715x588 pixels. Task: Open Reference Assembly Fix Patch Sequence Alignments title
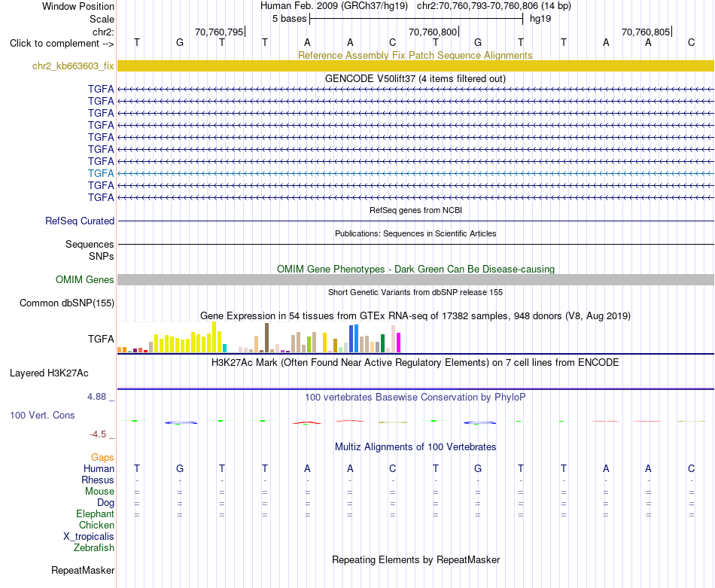415,55
